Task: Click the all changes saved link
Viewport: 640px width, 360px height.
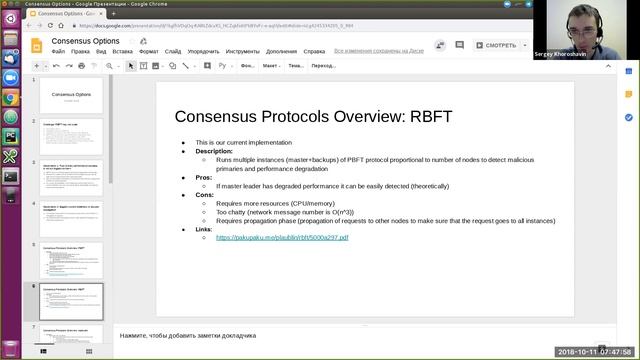Action: (x=379, y=51)
